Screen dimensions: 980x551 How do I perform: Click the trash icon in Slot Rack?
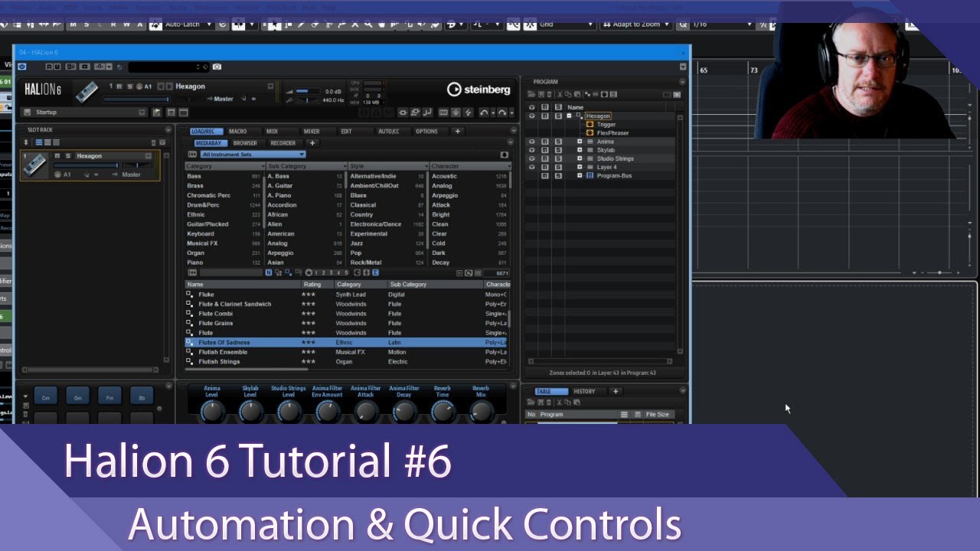153,142
